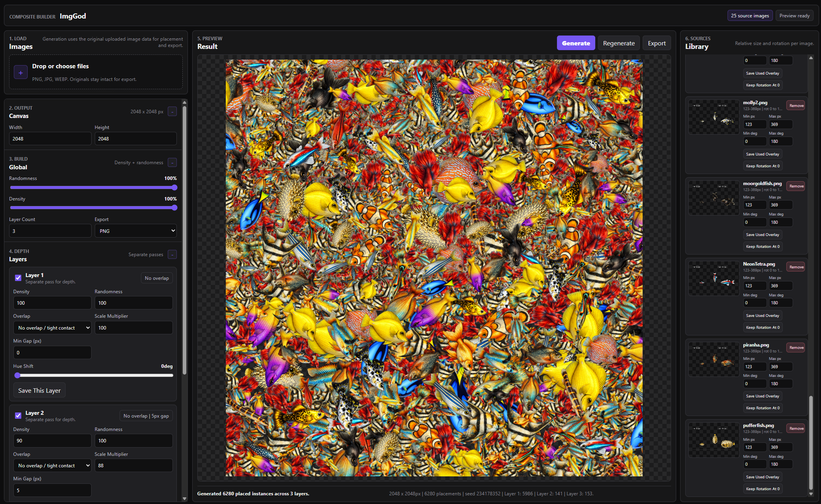Click the Canvas Width input field
Screen dimensions: 821x504
(x=50, y=139)
